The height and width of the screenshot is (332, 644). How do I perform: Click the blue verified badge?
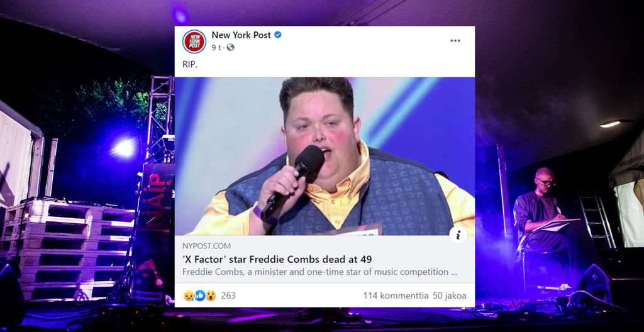pyautogui.click(x=277, y=35)
